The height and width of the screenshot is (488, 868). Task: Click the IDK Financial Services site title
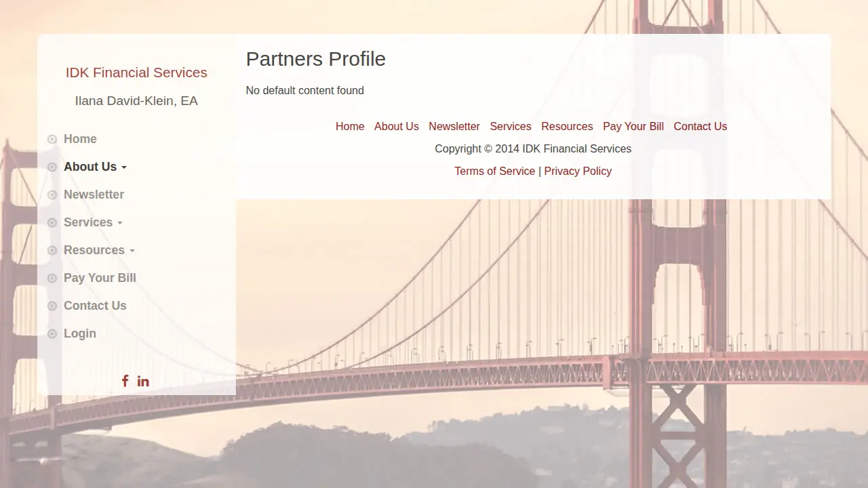pos(136,73)
